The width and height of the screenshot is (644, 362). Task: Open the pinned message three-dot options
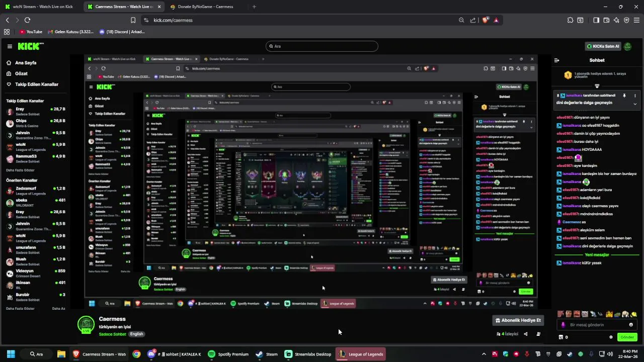635,96
